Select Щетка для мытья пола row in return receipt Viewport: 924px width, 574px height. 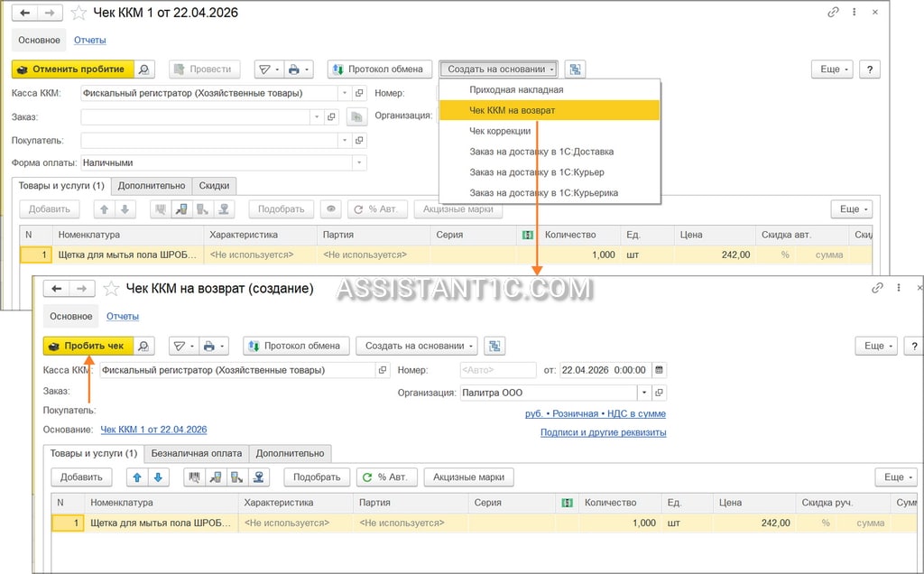click(x=484, y=523)
